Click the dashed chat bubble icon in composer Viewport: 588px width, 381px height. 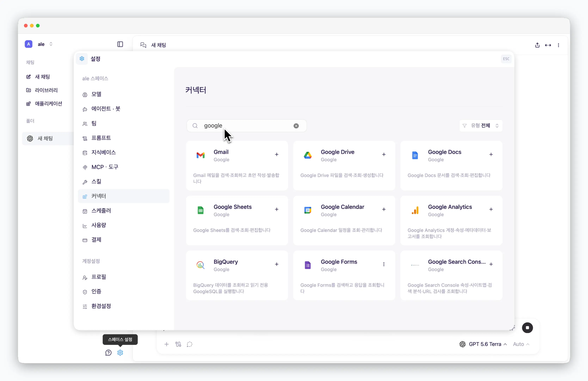pyautogui.click(x=189, y=344)
